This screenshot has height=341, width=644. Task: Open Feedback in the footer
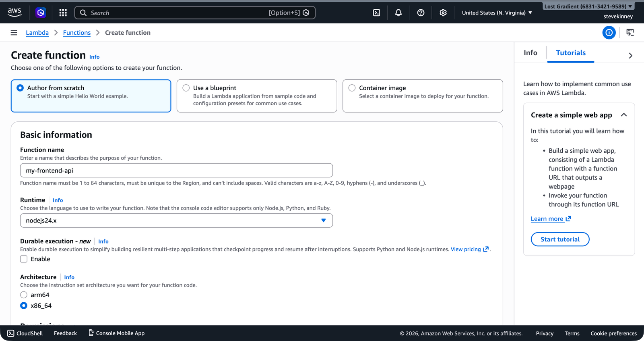point(65,333)
